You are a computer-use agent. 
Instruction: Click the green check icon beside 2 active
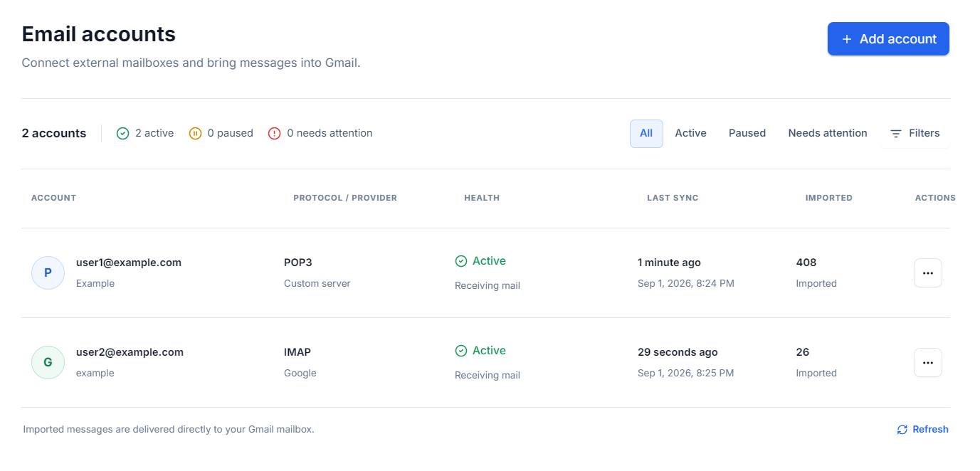pyautogui.click(x=123, y=133)
